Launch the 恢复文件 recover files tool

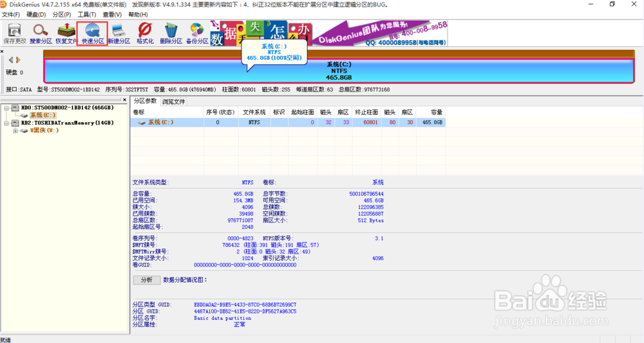pos(66,33)
